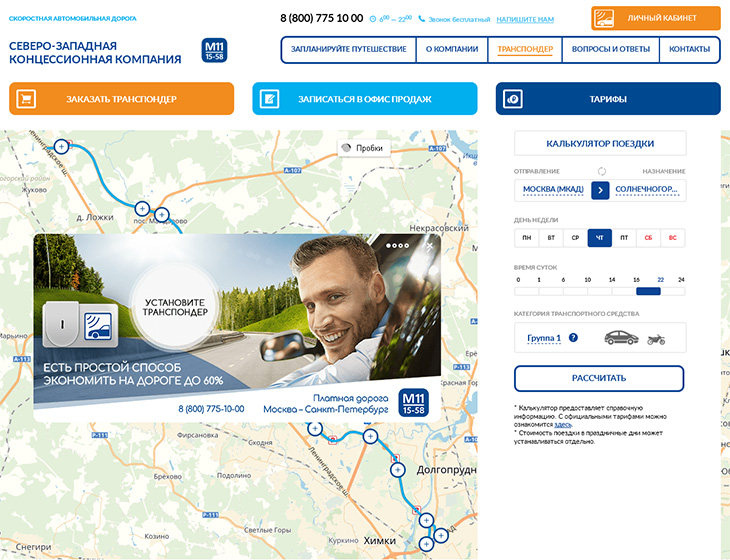This screenshot has height=560, width=730.
Task: Click the Установите транспондер circle
Action: point(175,307)
